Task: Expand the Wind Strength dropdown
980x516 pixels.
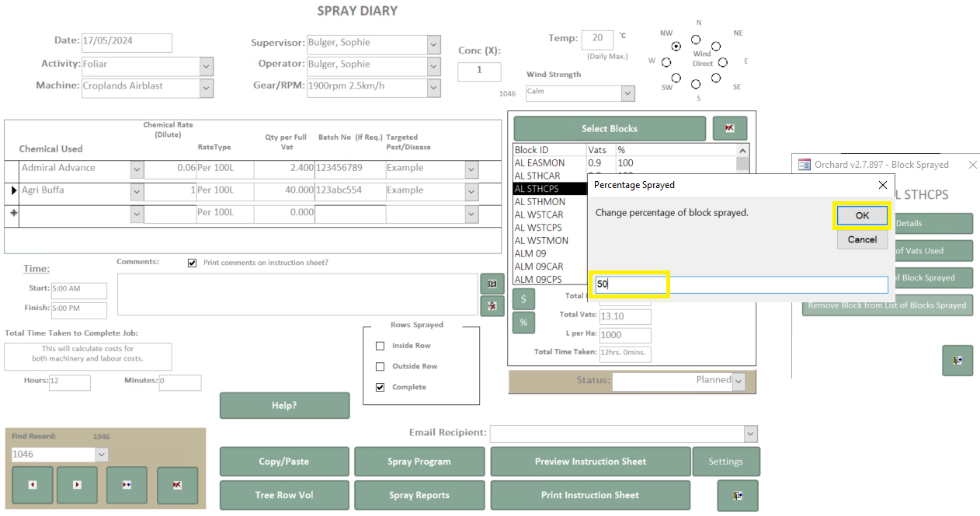Action: pyautogui.click(x=627, y=92)
